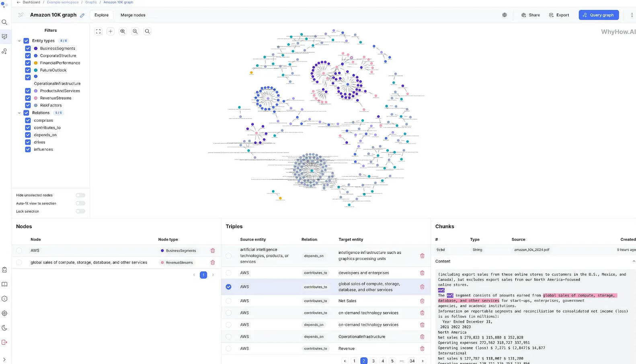Delete the AWS contributes_to Revenue triple
This screenshot has width=636, height=364.
422,349
